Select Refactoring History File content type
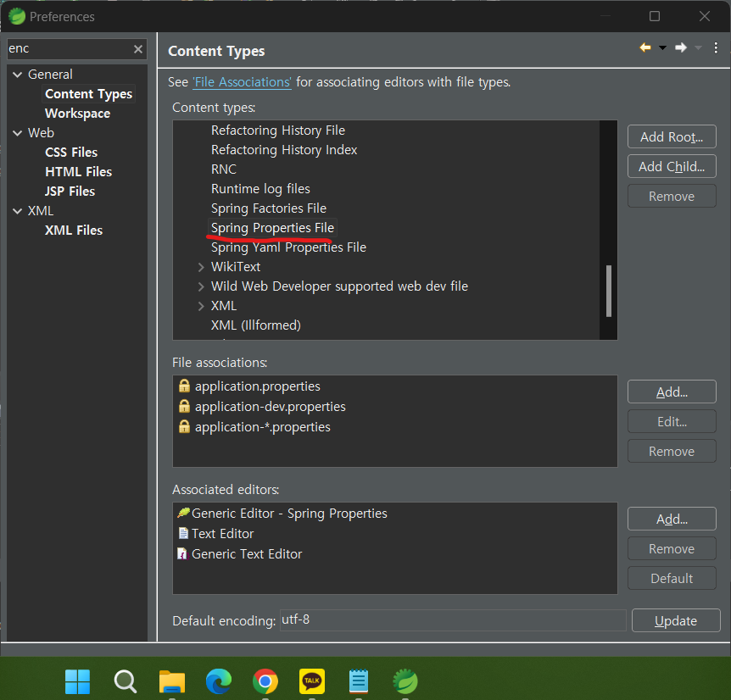 [x=278, y=131]
